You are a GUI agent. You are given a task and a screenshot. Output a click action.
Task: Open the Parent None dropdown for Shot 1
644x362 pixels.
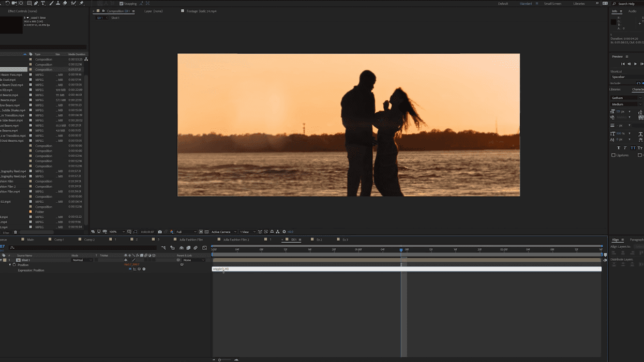pos(194,260)
